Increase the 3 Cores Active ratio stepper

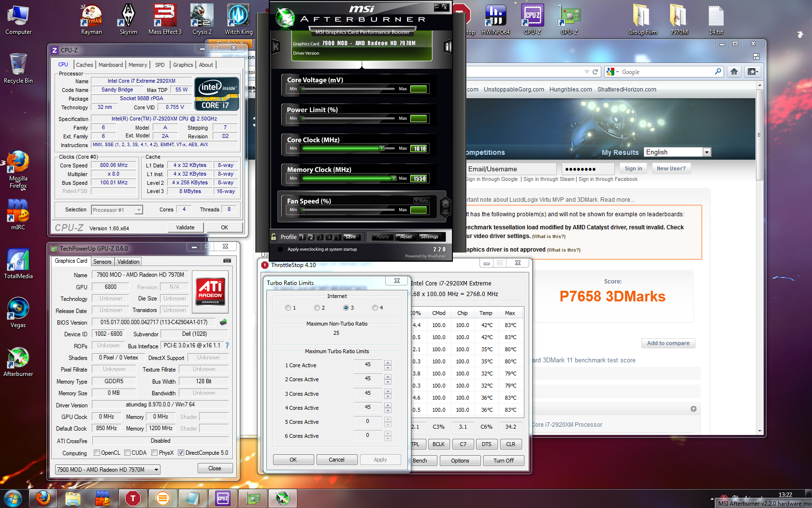pos(388,391)
